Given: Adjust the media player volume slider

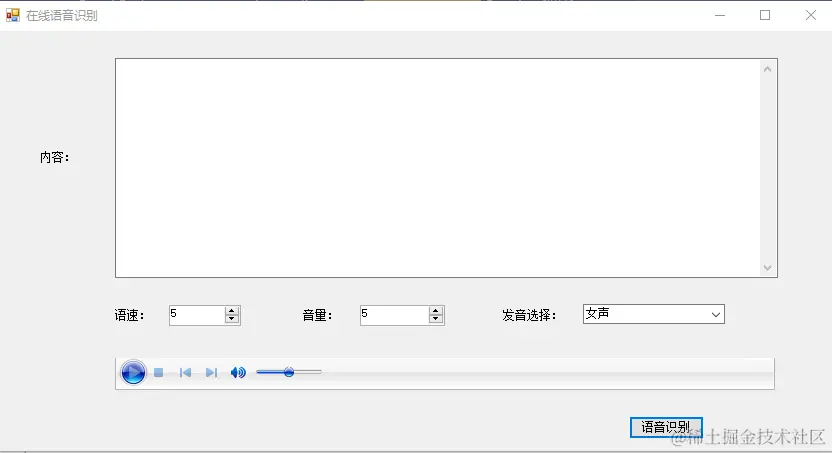Looking at the screenshot, I should click(x=289, y=372).
